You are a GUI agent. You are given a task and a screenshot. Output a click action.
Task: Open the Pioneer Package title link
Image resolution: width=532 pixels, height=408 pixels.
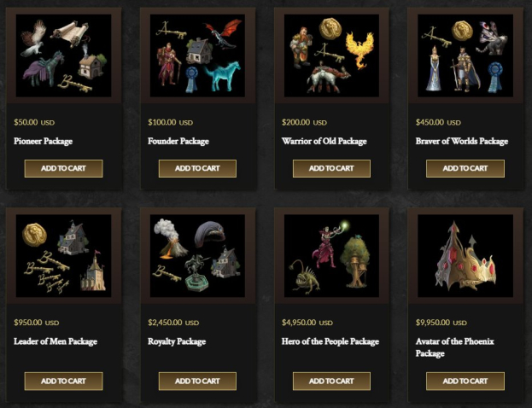point(43,142)
